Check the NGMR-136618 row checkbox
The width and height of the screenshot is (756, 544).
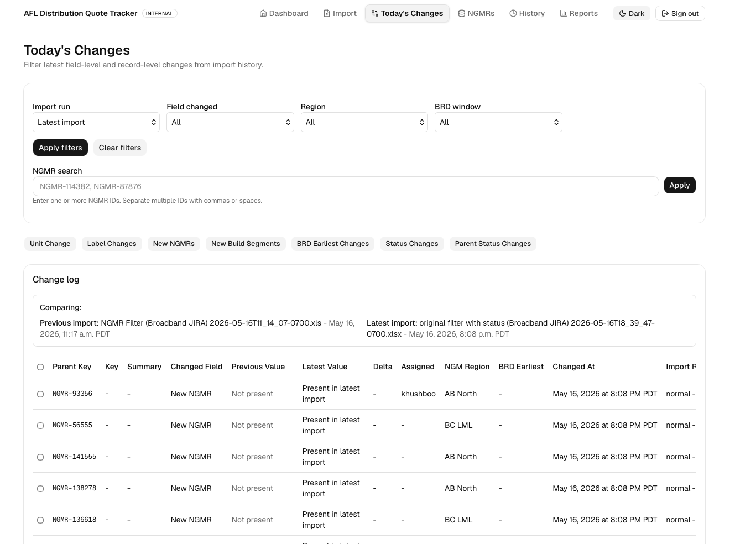click(40, 520)
